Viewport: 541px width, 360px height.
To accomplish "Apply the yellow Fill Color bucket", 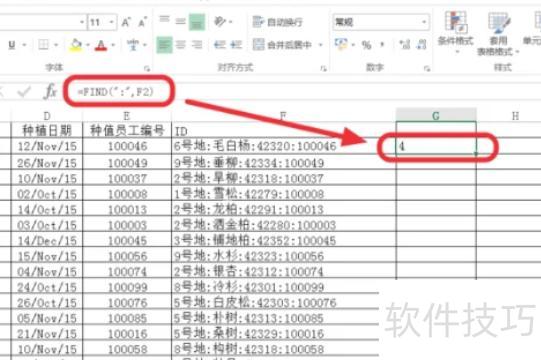I will [x=76, y=45].
